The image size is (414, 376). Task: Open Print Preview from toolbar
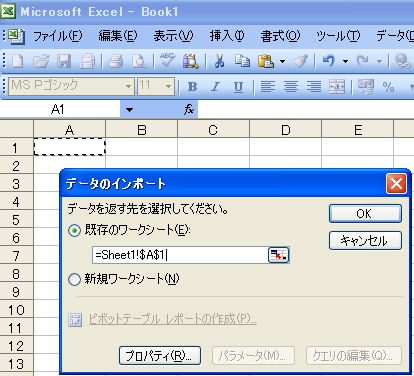point(139,61)
